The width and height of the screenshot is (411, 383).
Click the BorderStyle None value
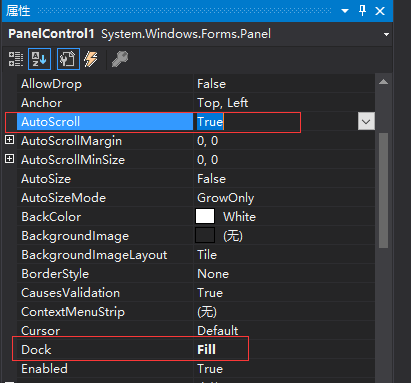click(x=213, y=274)
